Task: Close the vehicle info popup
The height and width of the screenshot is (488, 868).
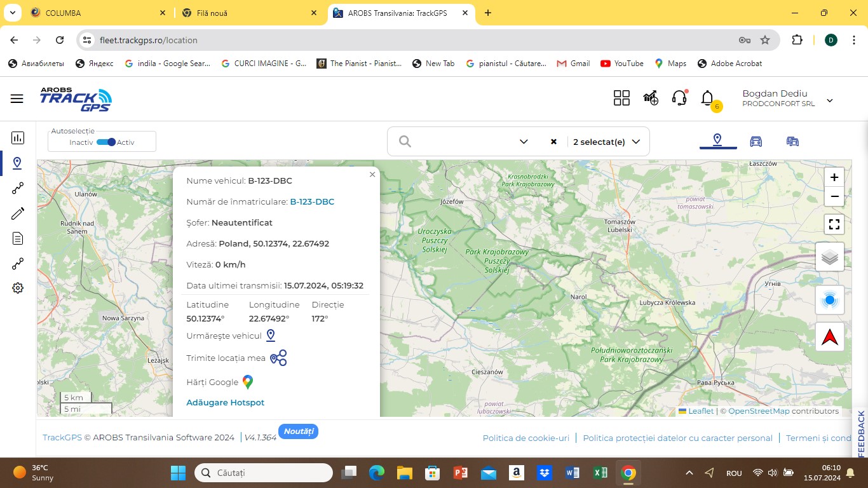Action: [x=372, y=174]
